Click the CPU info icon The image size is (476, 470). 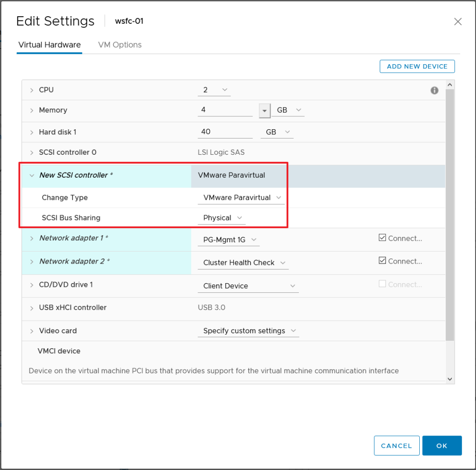coord(434,91)
